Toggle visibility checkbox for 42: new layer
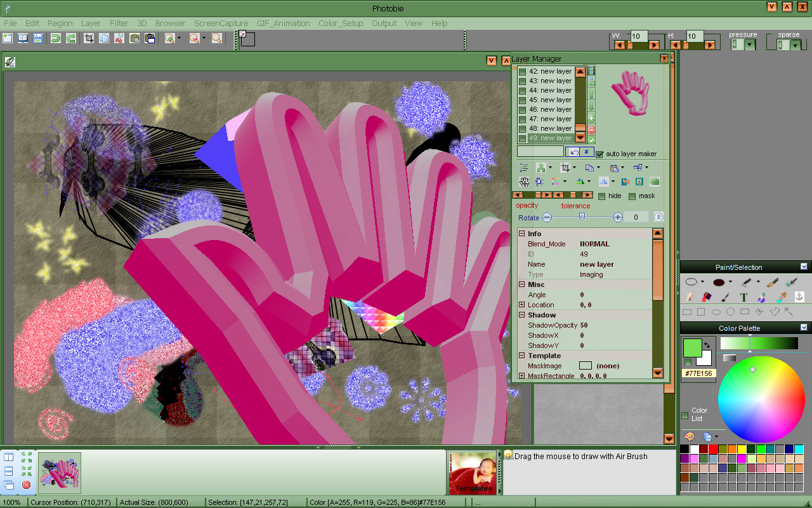The image size is (812, 508). (522, 72)
